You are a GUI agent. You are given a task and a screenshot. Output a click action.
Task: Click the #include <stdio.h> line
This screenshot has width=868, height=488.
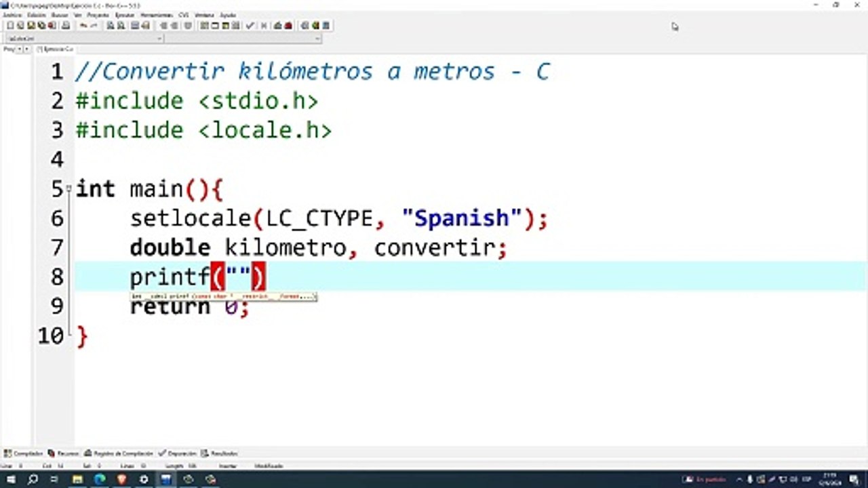[197, 101]
